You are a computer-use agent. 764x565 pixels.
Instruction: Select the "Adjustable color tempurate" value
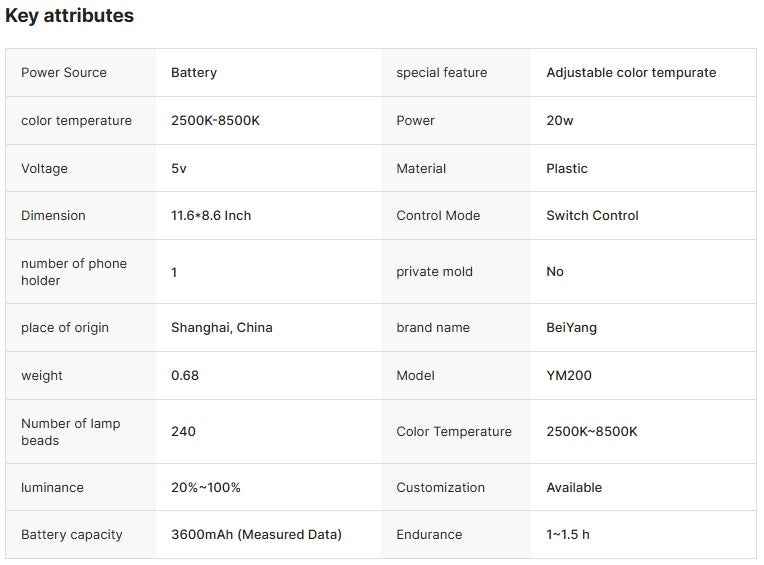tap(631, 73)
